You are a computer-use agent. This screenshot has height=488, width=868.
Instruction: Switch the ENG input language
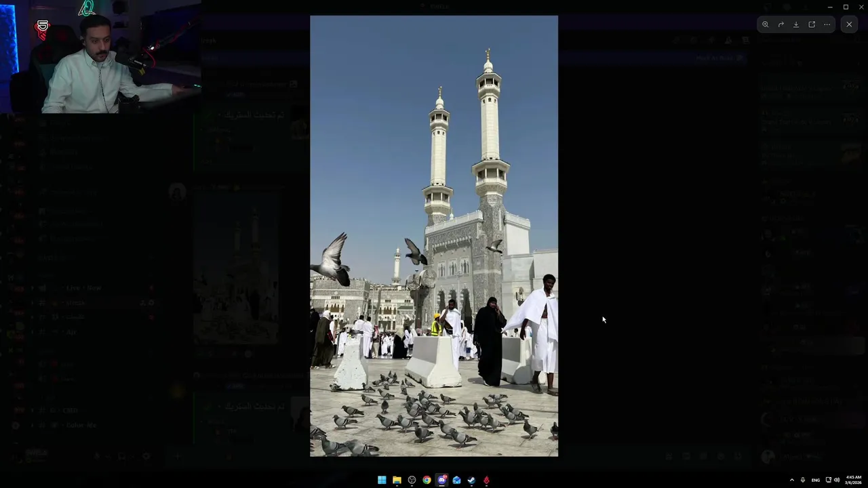point(816,480)
